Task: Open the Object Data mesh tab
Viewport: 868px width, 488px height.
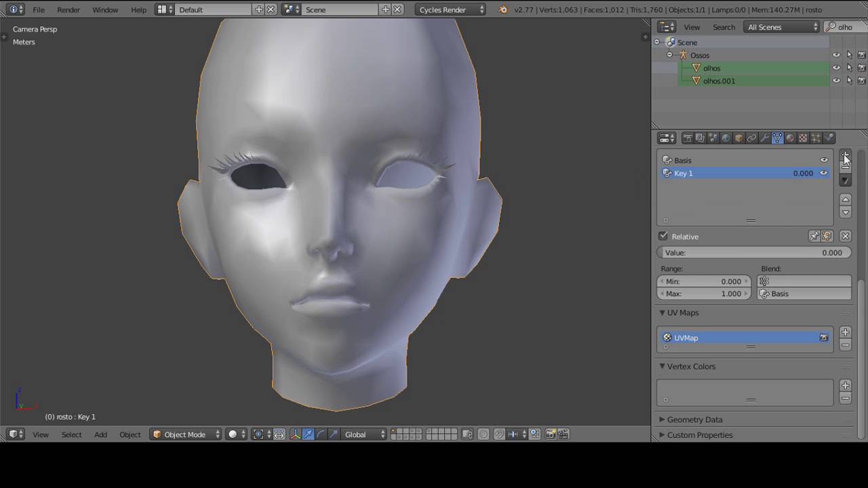Action: tap(777, 138)
